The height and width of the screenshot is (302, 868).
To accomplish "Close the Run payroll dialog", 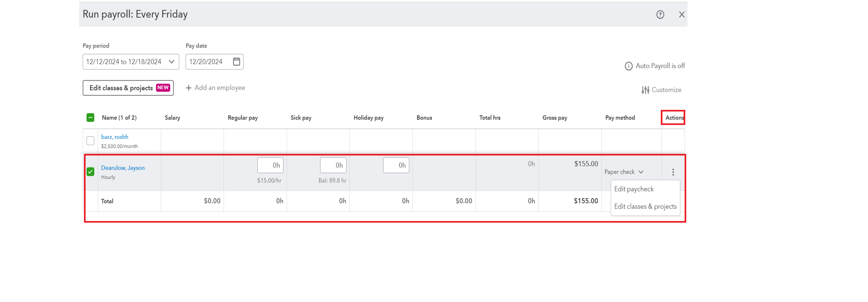I will 681,14.
